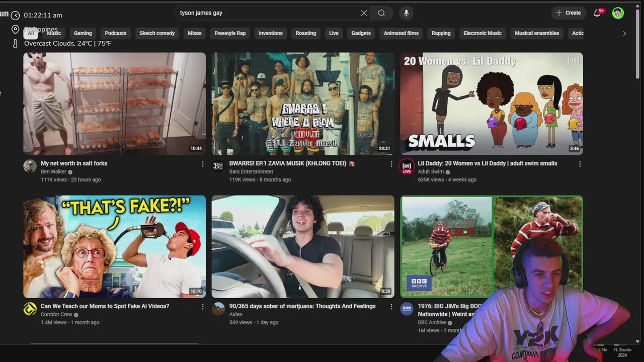Select the Freestyle Rap chip
Screen dimensions: 644x362
pos(230,33)
